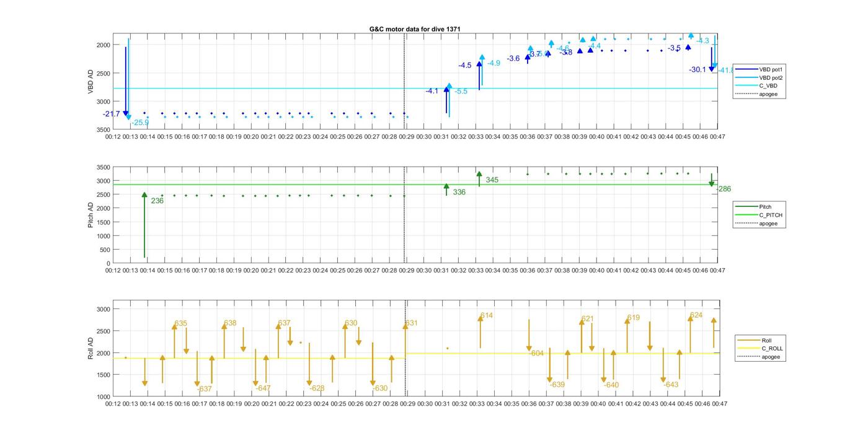The width and height of the screenshot is (868, 446).
Task: Click the 236 pitch data label
Action: pyautogui.click(x=157, y=201)
